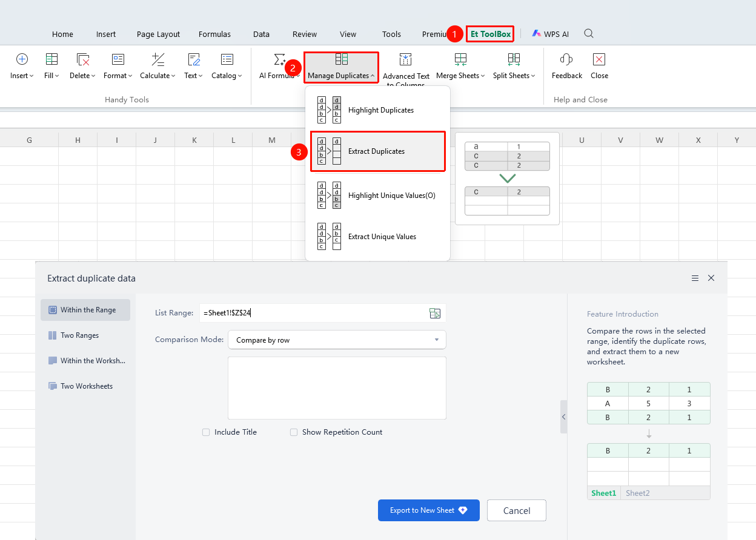The image size is (756, 540).
Task: Click Export to New Sheet button
Action: point(429,510)
